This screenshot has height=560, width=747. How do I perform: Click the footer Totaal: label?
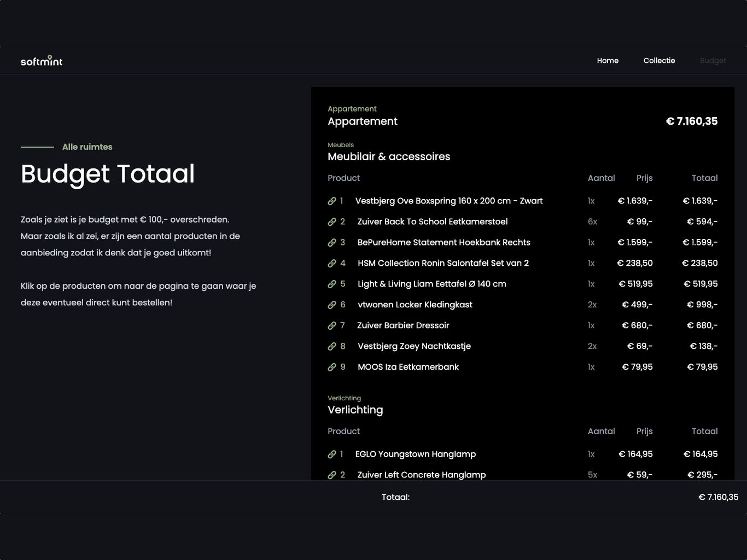click(x=396, y=497)
